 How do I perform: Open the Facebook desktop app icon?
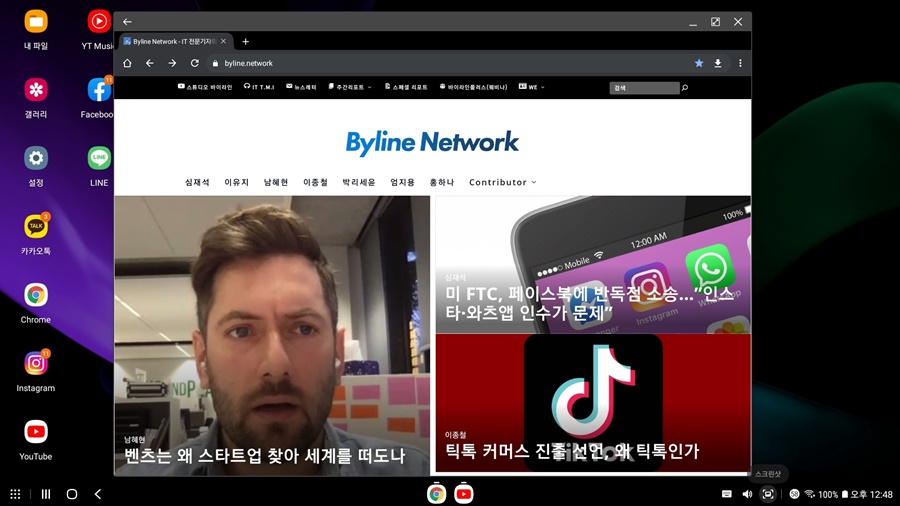pyautogui.click(x=99, y=90)
